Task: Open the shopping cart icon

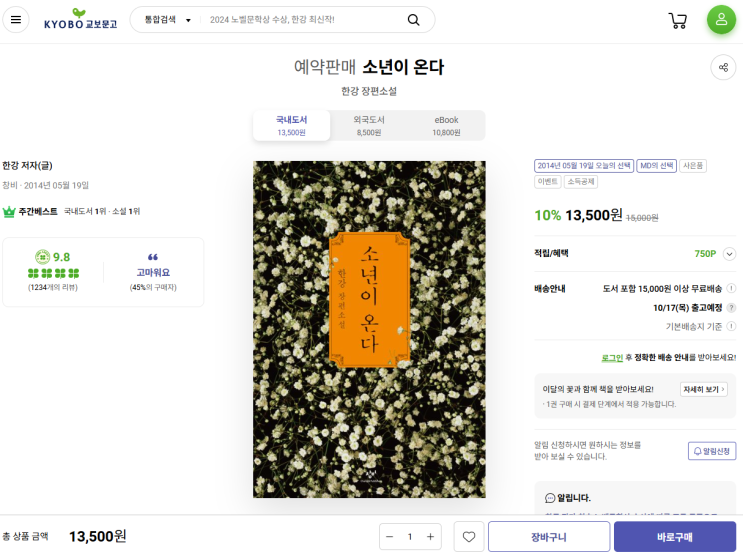Action: point(678,20)
